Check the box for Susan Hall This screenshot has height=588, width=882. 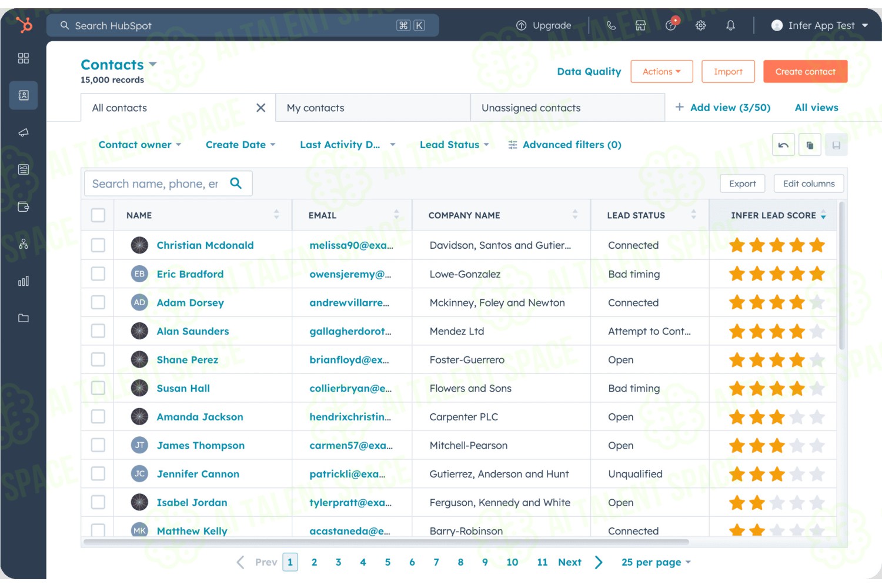[98, 388]
